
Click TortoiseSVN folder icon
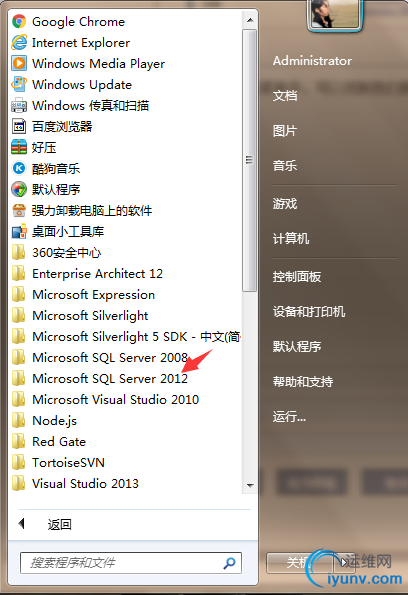coord(19,462)
